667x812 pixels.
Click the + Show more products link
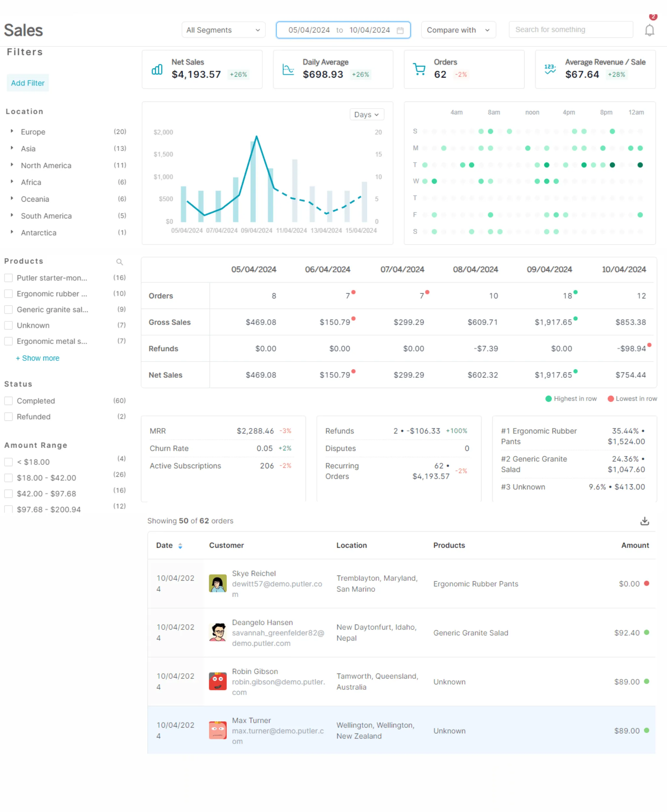tap(38, 358)
